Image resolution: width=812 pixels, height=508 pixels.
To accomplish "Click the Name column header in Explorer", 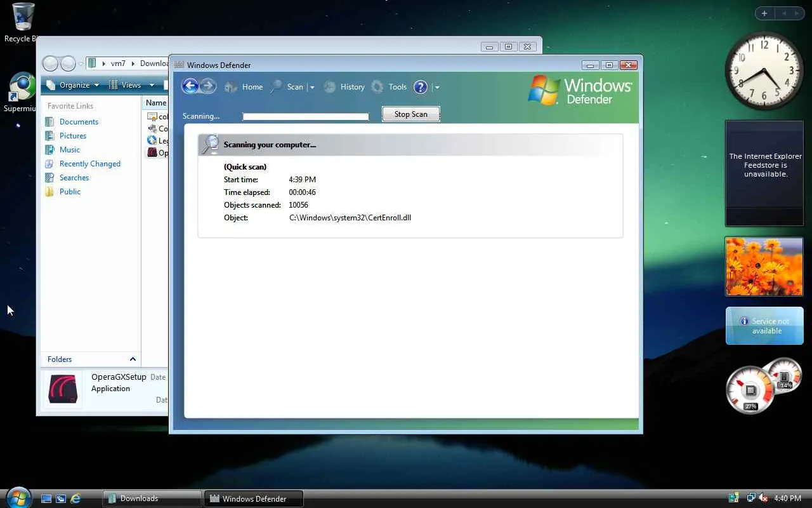I will pos(156,103).
